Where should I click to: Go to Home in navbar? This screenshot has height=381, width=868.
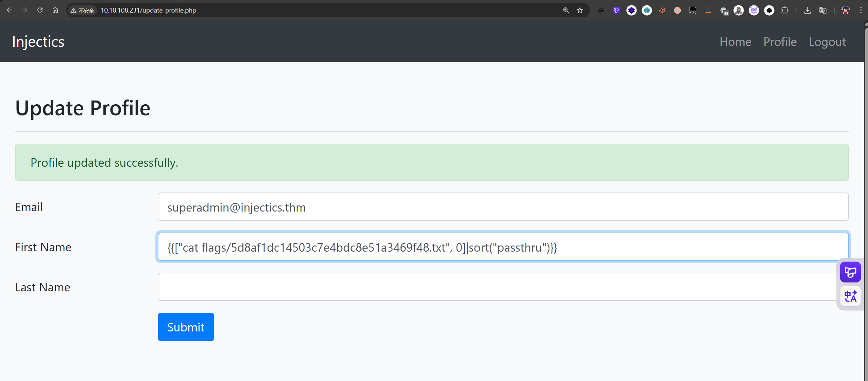click(735, 41)
